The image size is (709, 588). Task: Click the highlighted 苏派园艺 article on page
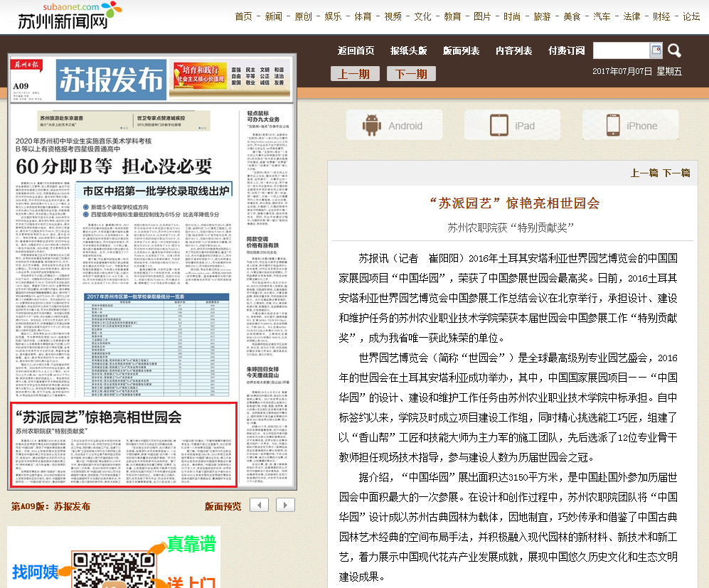tap(124, 444)
